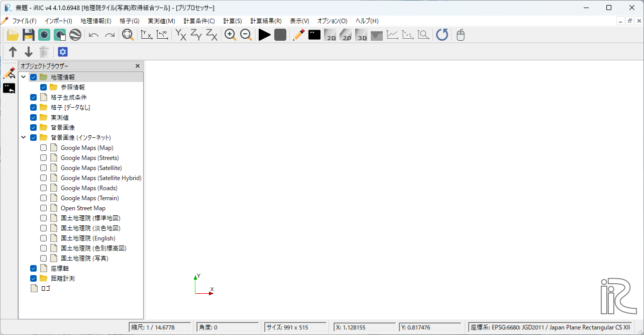Toggle the 実測値 checkbox
This screenshot has width=644, height=335.
[x=34, y=117]
